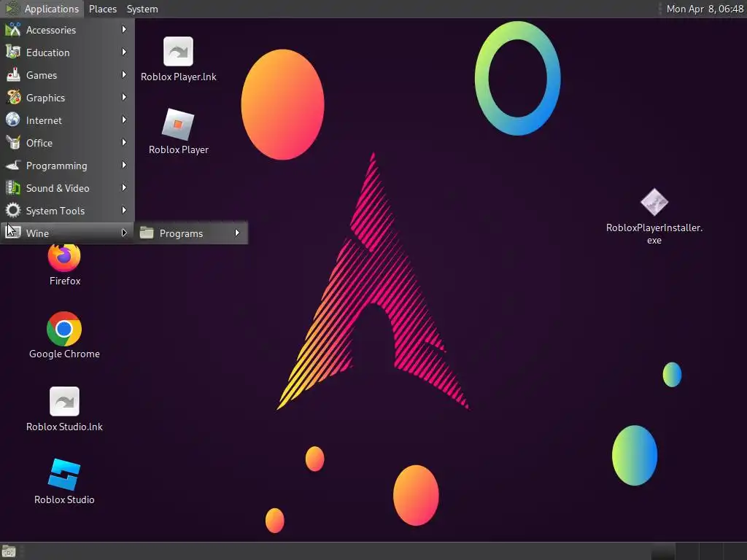Viewport: 747px width, 560px height.
Task: Click the Programs folder icon in submenu
Action: pos(146,233)
